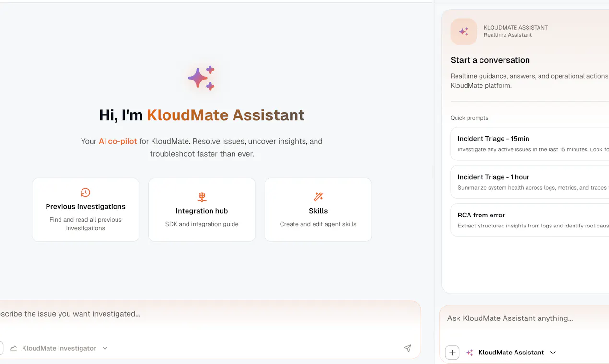Choose the Incident Triage - 15min prompt
609x364 pixels.
[x=530, y=144]
